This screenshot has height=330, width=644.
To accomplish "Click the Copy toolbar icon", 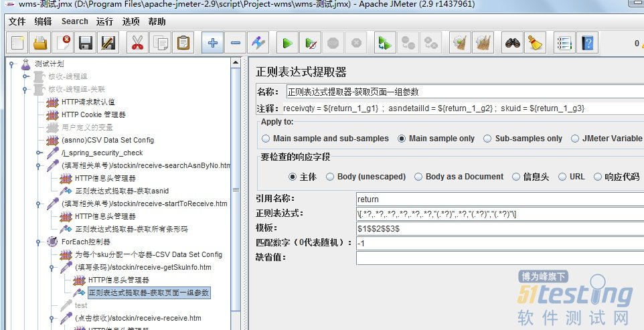I will 160,43.
